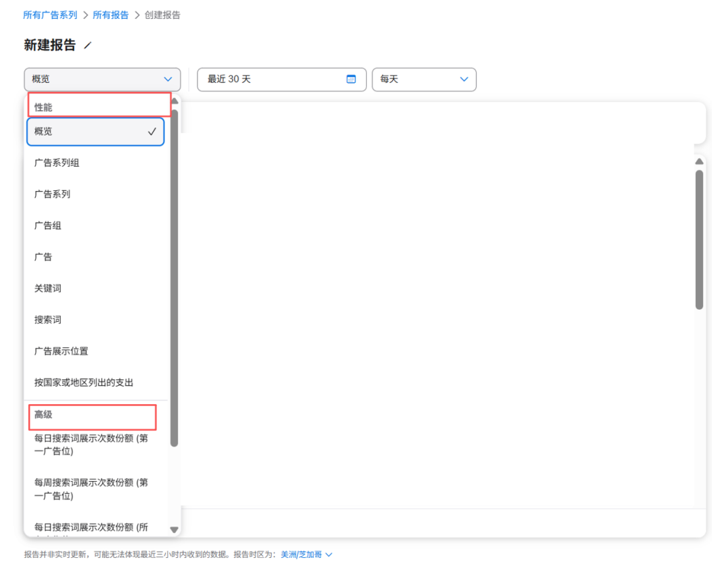Choose 广告系列组 from the list

[96, 163]
